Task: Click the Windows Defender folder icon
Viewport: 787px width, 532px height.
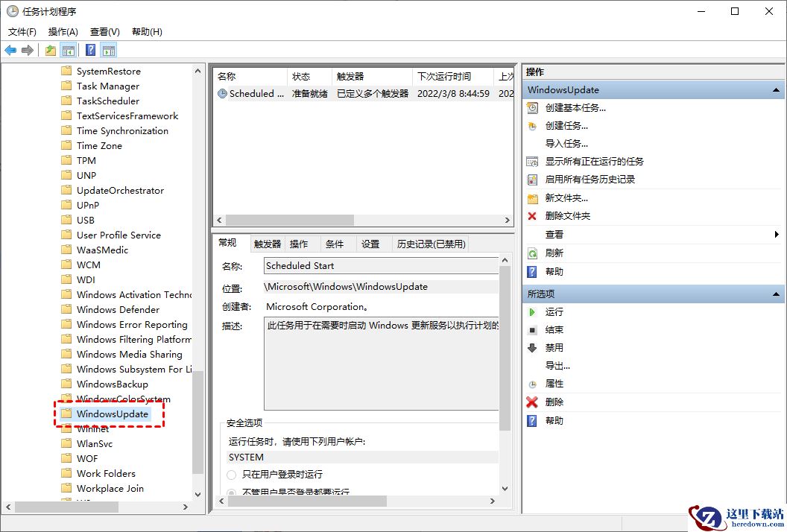Action: [66, 310]
